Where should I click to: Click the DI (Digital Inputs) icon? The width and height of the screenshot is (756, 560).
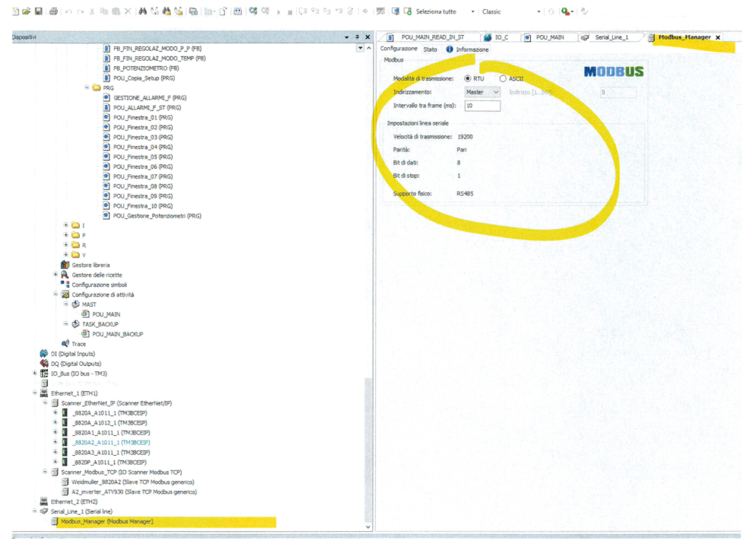point(43,354)
